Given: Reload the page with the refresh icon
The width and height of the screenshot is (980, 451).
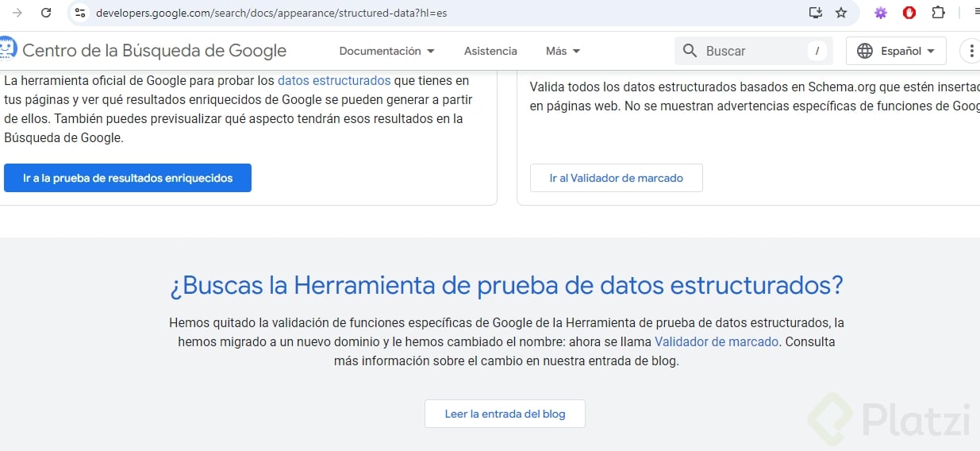Looking at the screenshot, I should tap(46, 13).
